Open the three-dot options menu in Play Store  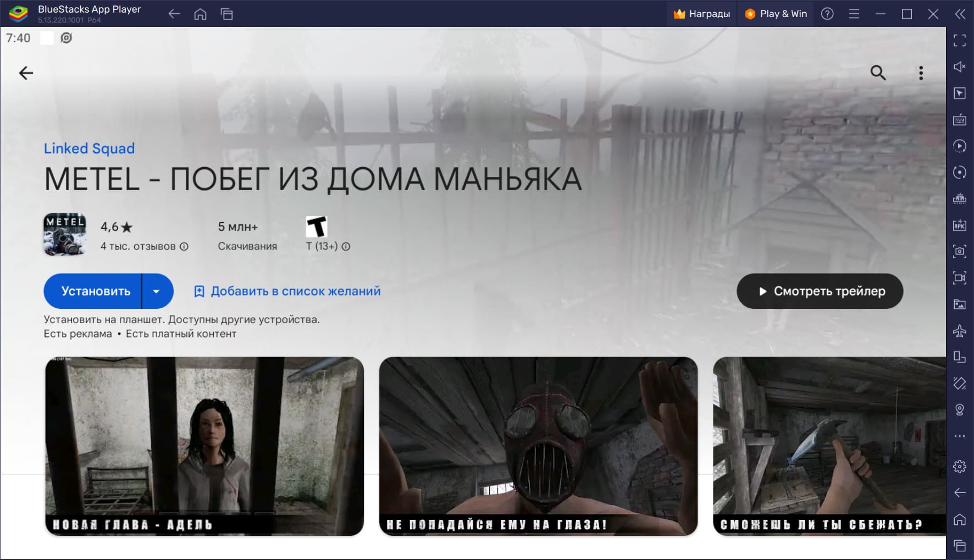point(921,73)
